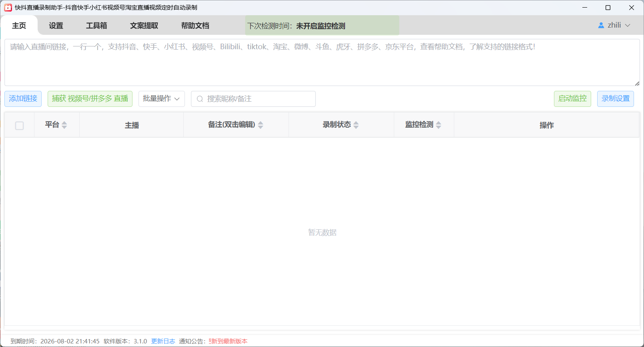Focus the 搜索昵称/备注 search field
644x347 pixels.
point(253,99)
